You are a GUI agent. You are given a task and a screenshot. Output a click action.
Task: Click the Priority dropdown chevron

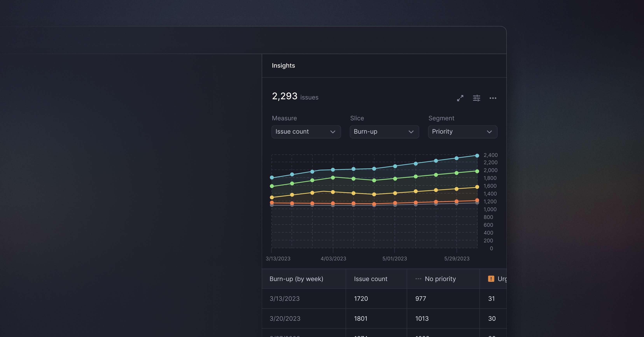coord(489,132)
